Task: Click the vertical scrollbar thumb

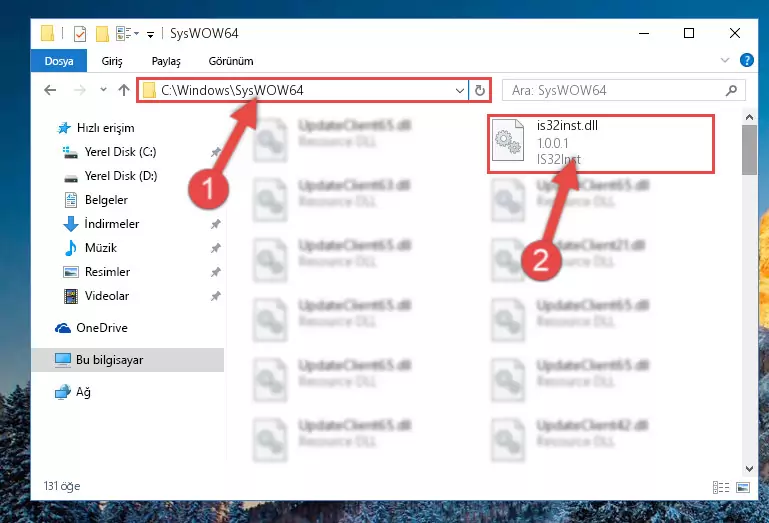Action: click(x=749, y=150)
